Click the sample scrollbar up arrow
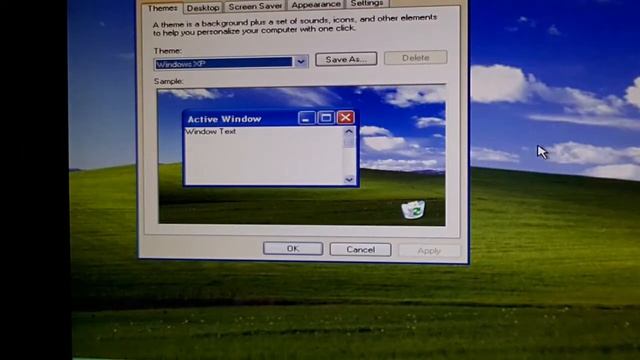Image resolution: width=640 pixels, height=360 pixels. pyautogui.click(x=349, y=132)
